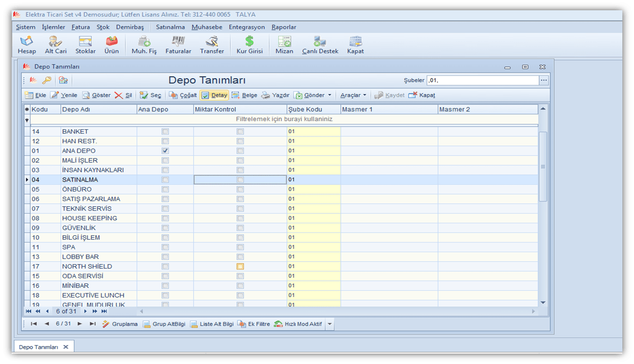Viewport: 634px width, 364px height.
Task: Click next page arrow in grid pager
Action: click(x=95, y=311)
